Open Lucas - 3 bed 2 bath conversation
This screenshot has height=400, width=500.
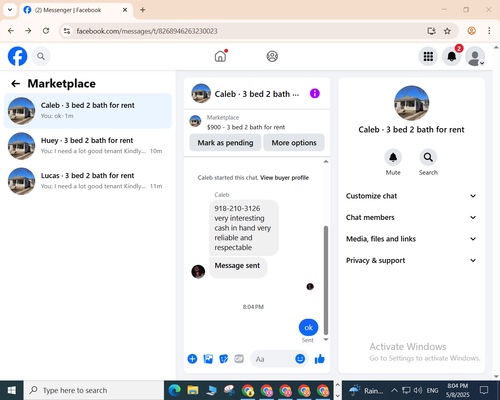[88, 181]
